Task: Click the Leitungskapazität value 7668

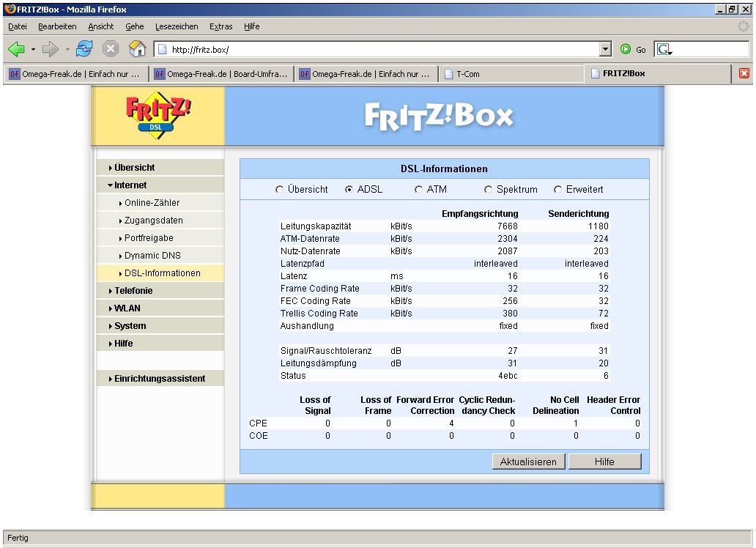Action: point(507,226)
